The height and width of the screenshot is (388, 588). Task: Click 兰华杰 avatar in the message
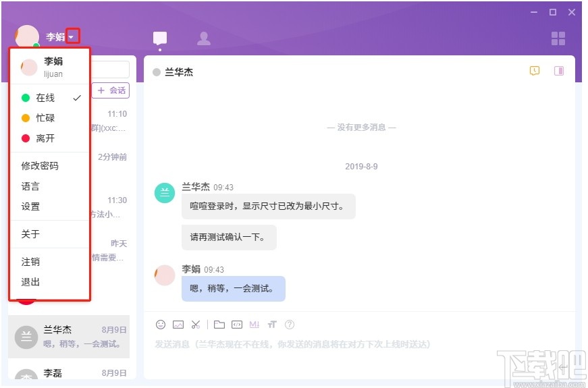click(x=165, y=193)
